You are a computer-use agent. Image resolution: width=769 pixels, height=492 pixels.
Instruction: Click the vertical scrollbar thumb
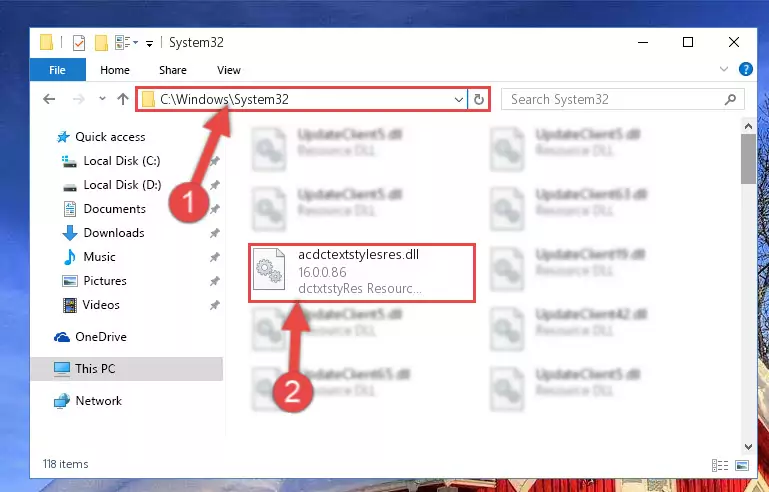tap(748, 159)
